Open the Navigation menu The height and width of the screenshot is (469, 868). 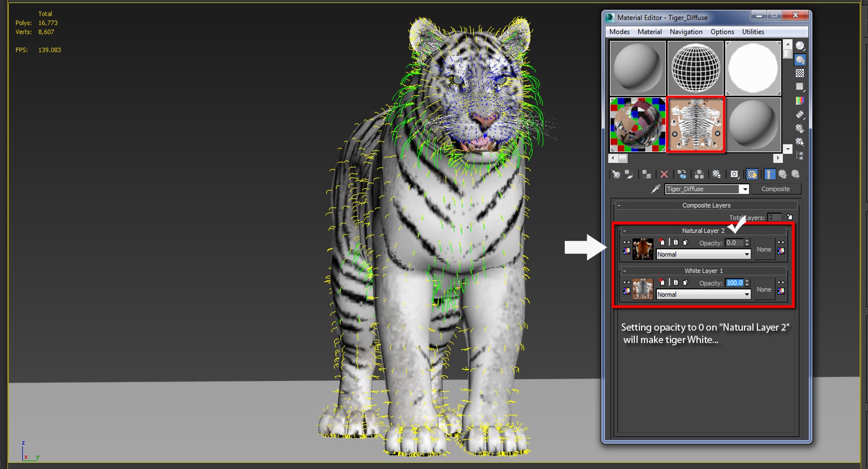pos(686,32)
